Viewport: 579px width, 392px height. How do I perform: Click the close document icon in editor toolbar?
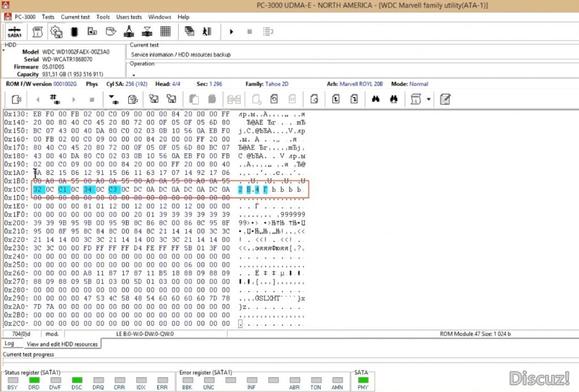(16, 99)
